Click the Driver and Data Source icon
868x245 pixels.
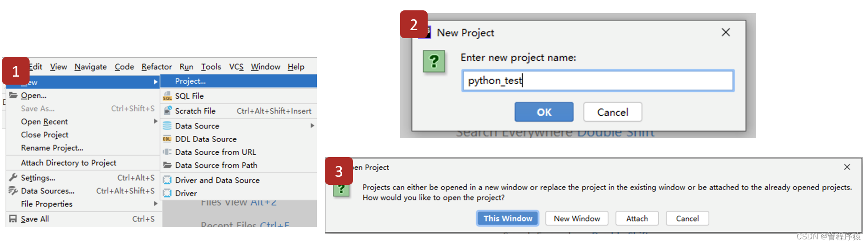click(x=167, y=180)
